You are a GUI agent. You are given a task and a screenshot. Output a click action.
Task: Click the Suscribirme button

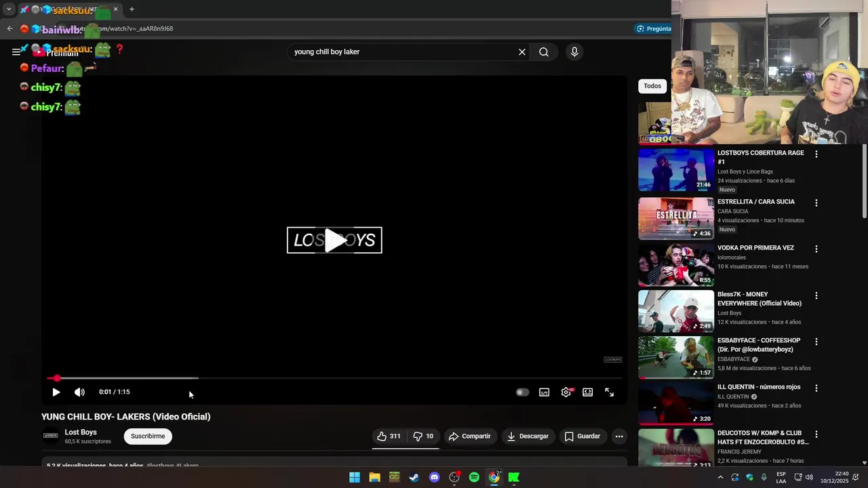(148, 436)
